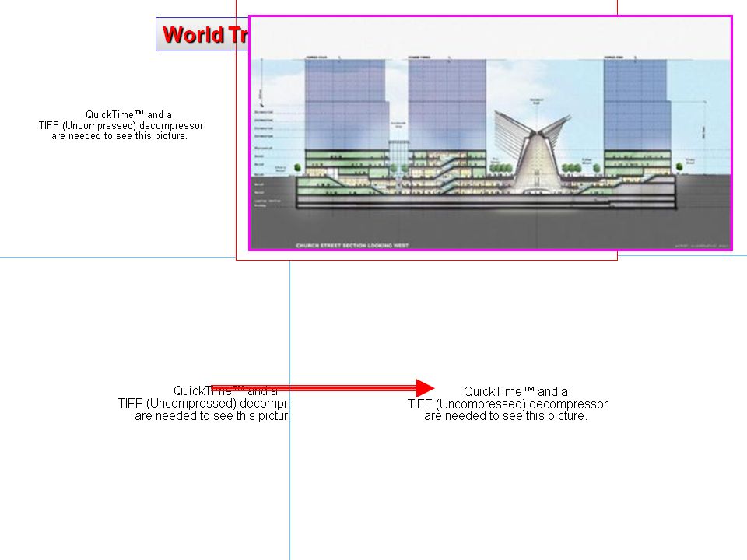This screenshot has height=560, width=747.
Task: Select the red arrow shape
Action: pos(322,388)
